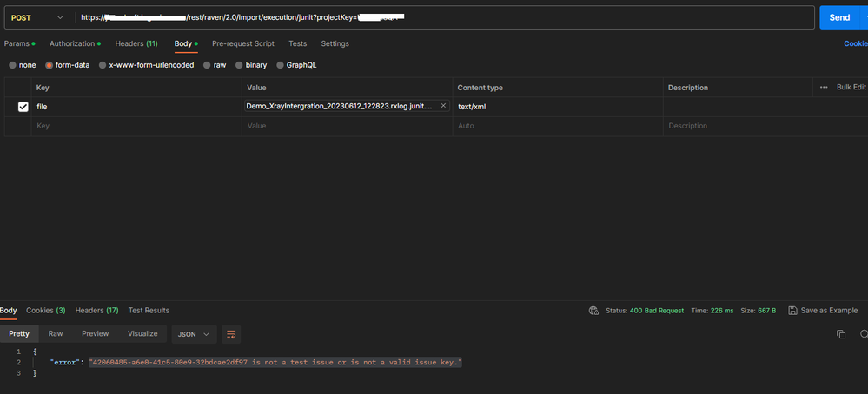
Task: Switch to Visualize response view
Action: pos(142,334)
